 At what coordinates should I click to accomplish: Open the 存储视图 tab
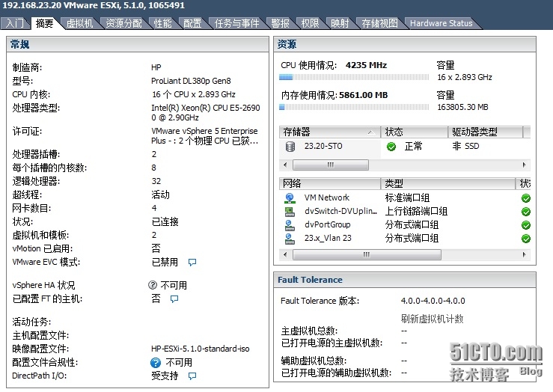[379, 23]
